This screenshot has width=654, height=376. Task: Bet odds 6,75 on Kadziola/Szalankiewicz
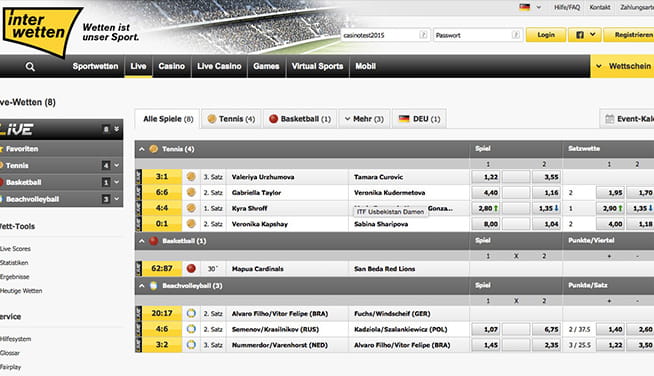pos(546,329)
